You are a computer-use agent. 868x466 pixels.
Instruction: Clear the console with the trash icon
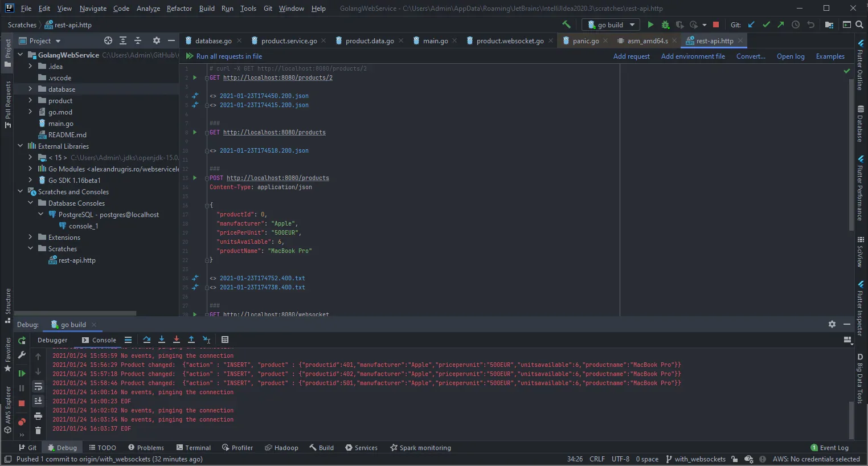(x=38, y=431)
